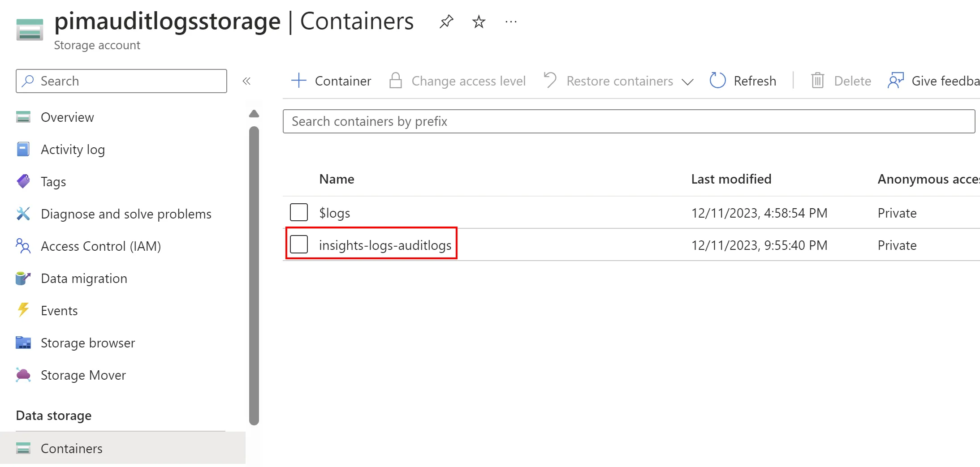Open Storage Mover
Image resolution: width=980 pixels, height=467 pixels.
[83, 375]
